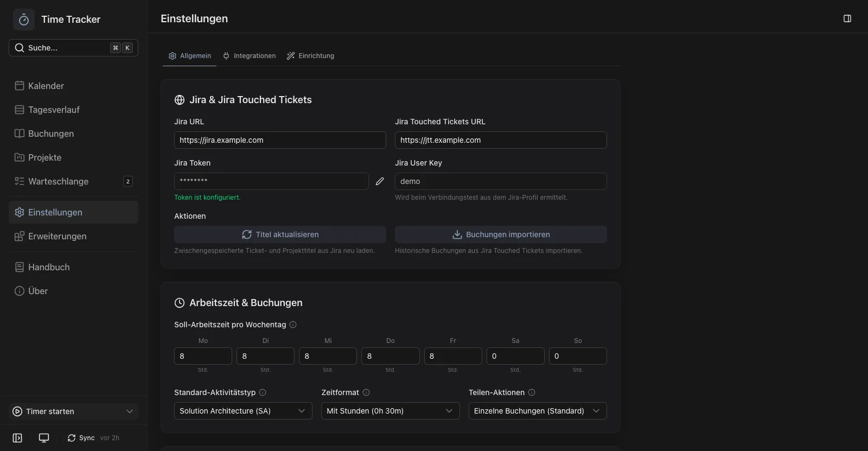Image resolution: width=868 pixels, height=451 pixels.
Task: Open the Teilen-Aktionen dropdown
Action: coord(538,411)
